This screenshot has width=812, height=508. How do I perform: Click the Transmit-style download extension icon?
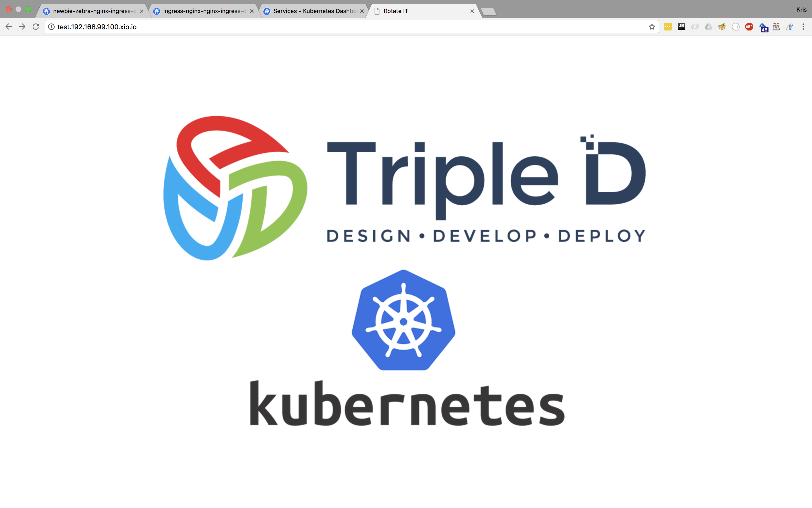click(x=776, y=27)
